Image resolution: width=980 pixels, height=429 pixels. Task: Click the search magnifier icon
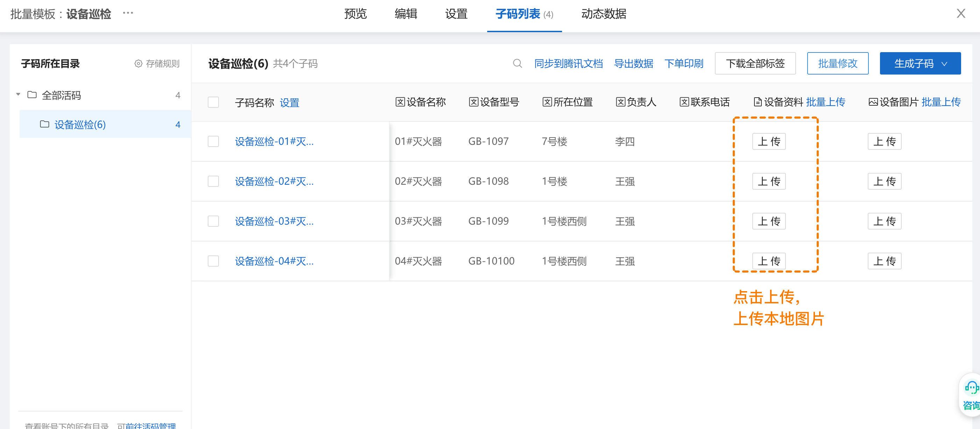(517, 64)
